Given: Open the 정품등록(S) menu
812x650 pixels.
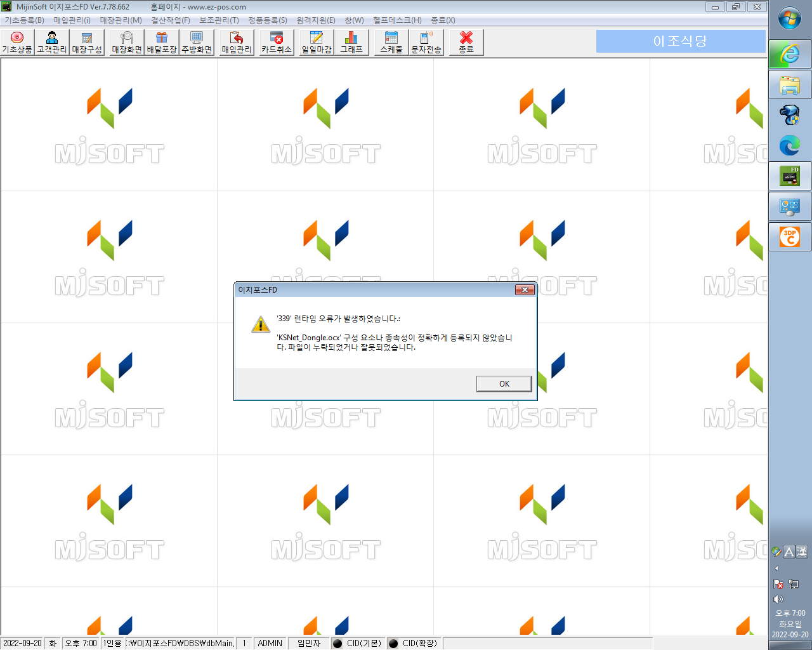Looking at the screenshot, I should coord(268,20).
